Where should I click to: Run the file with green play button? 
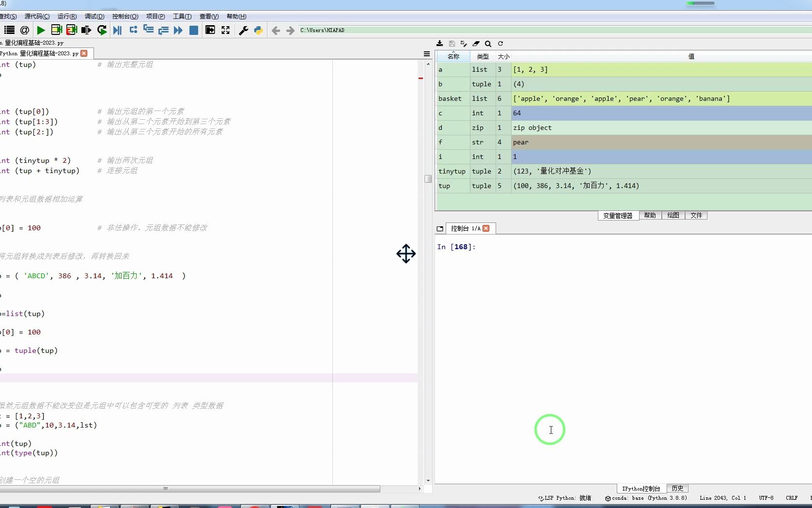pyautogui.click(x=41, y=30)
